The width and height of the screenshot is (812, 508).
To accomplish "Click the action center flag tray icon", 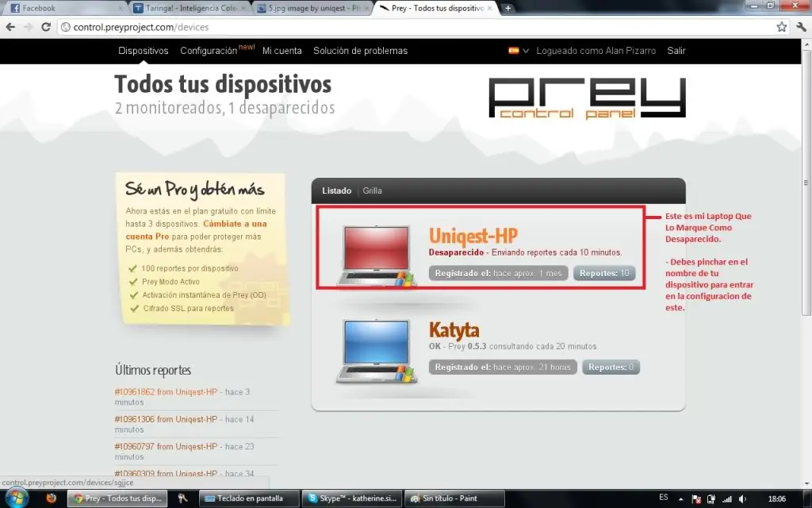I will 696,499.
